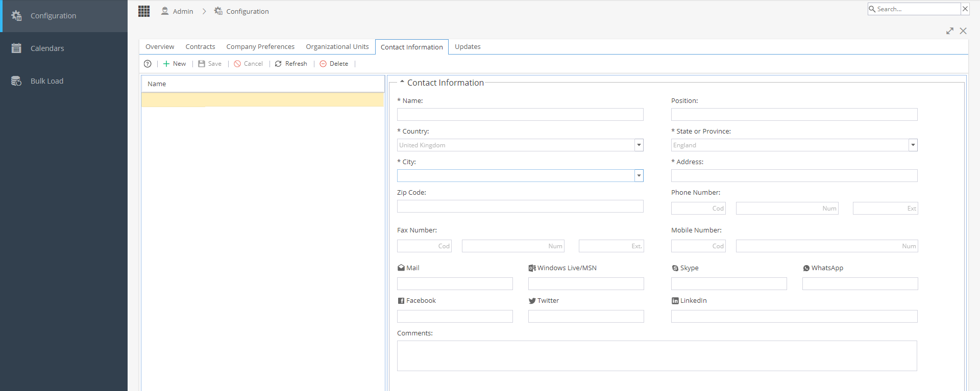Click the Configuration gear icon in sidebar

coord(16,16)
